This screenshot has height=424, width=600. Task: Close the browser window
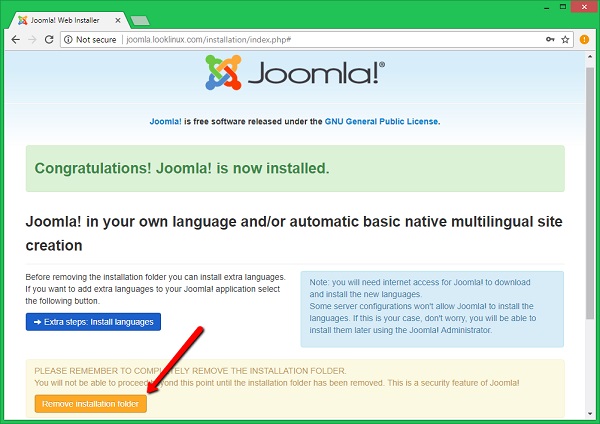tap(584, 7)
